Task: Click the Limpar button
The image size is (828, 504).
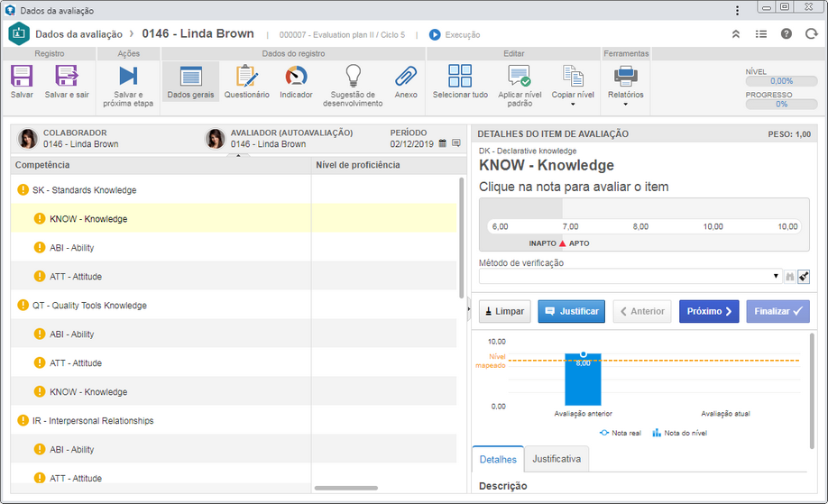Action: pyautogui.click(x=505, y=311)
